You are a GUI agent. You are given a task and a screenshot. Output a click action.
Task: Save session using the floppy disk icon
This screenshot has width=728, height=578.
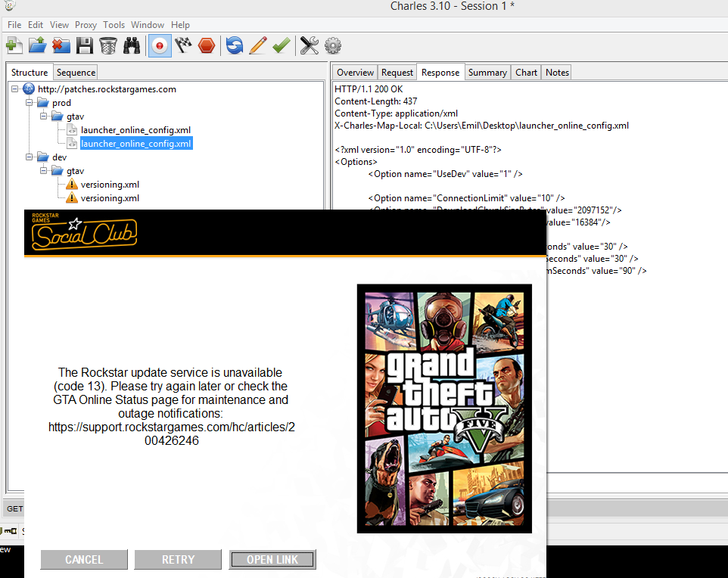coord(85,45)
